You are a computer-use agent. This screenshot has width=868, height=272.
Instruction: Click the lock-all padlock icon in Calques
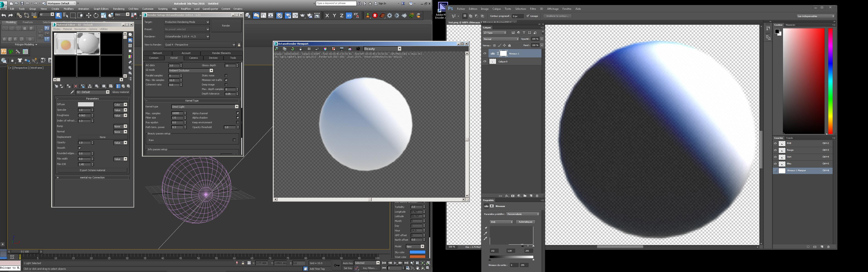pos(510,45)
